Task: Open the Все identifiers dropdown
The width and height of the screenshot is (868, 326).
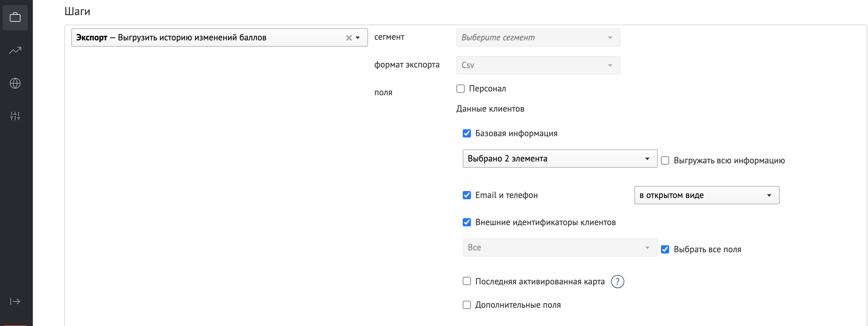Action: point(560,247)
